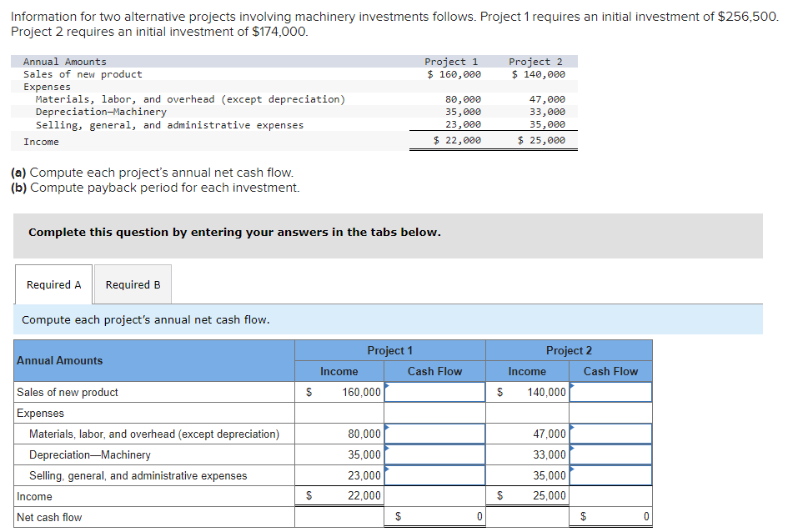Click Project 2 Depreciation—Machinery Cash Flow cell
The image size is (803, 532).
pyautogui.click(x=610, y=454)
